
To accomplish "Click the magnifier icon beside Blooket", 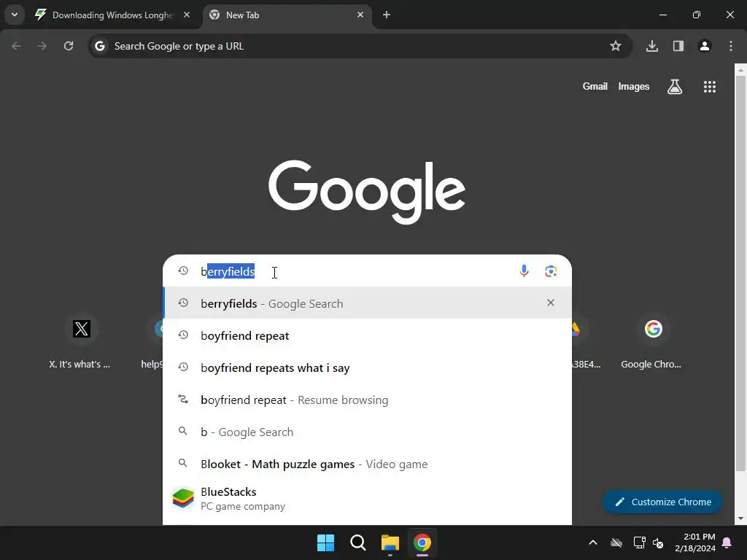I will click(x=182, y=463).
